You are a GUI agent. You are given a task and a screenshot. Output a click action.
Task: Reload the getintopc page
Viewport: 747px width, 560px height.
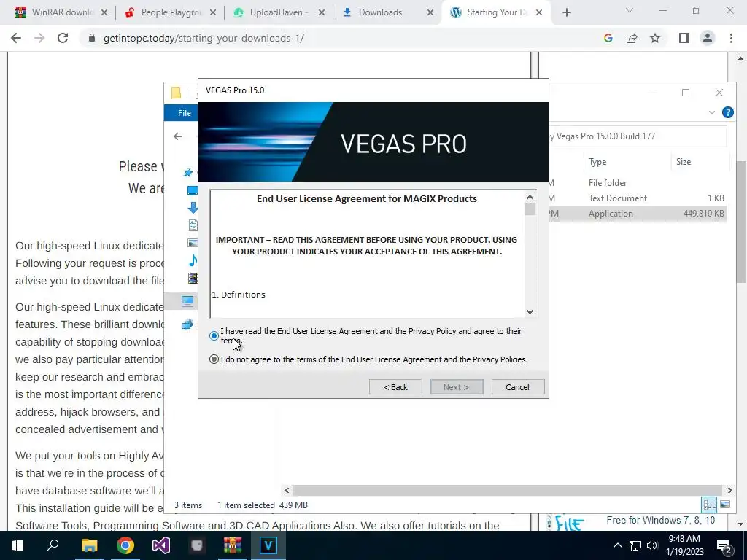[x=63, y=38]
